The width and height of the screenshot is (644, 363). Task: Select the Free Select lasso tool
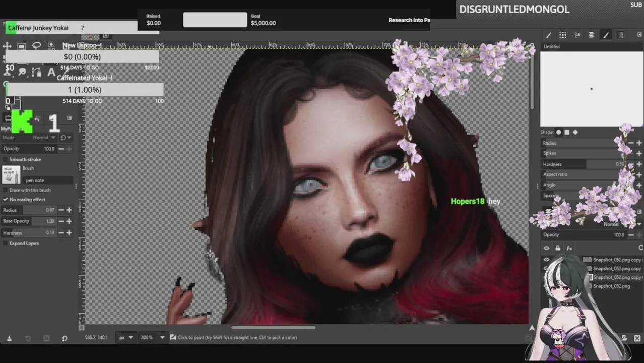[36, 46]
